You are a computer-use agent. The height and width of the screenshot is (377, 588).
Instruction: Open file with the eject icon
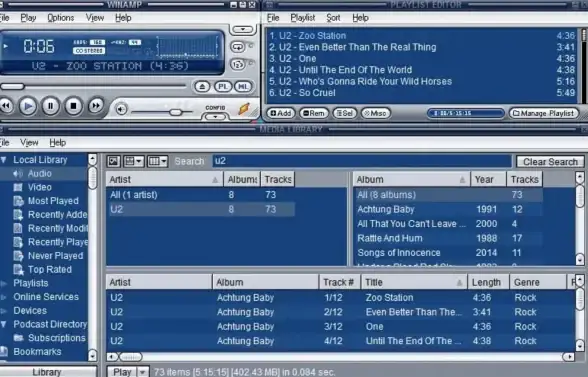click(202, 87)
